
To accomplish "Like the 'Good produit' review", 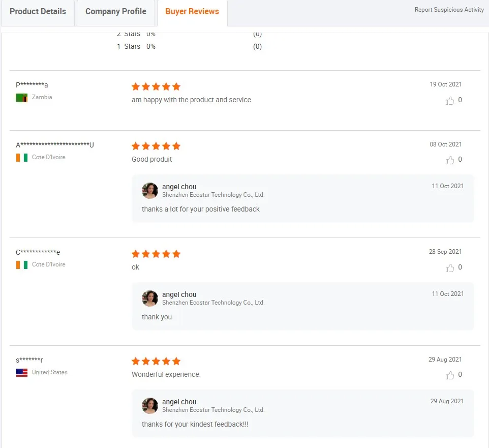I will [450, 160].
